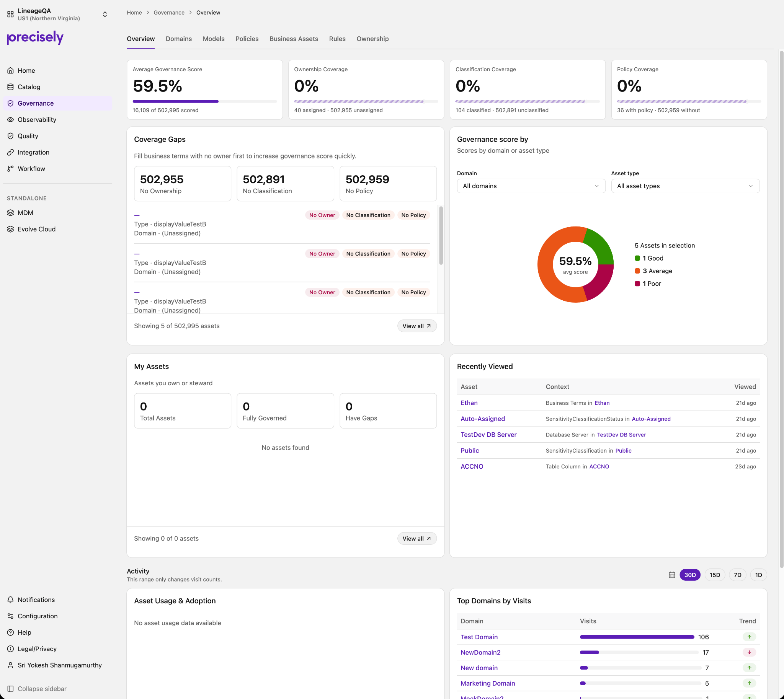The width and height of the screenshot is (784, 699).
Task: Click the Home sidebar icon
Action: (x=10, y=70)
